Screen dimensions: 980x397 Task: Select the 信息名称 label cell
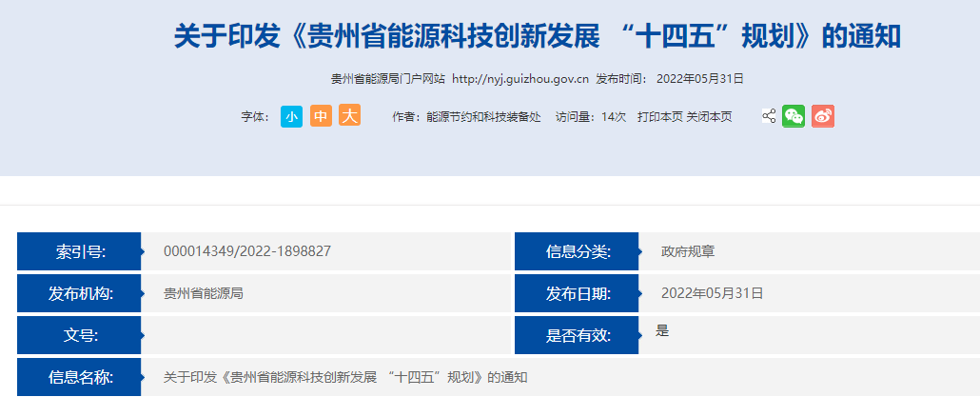pyautogui.click(x=80, y=377)
